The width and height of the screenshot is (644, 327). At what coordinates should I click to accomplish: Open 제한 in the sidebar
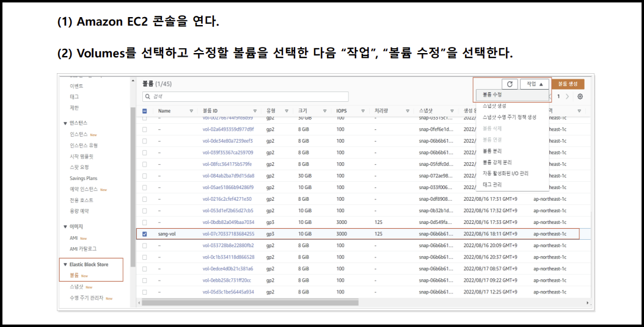pyautogui.click(x=74, y=108)
